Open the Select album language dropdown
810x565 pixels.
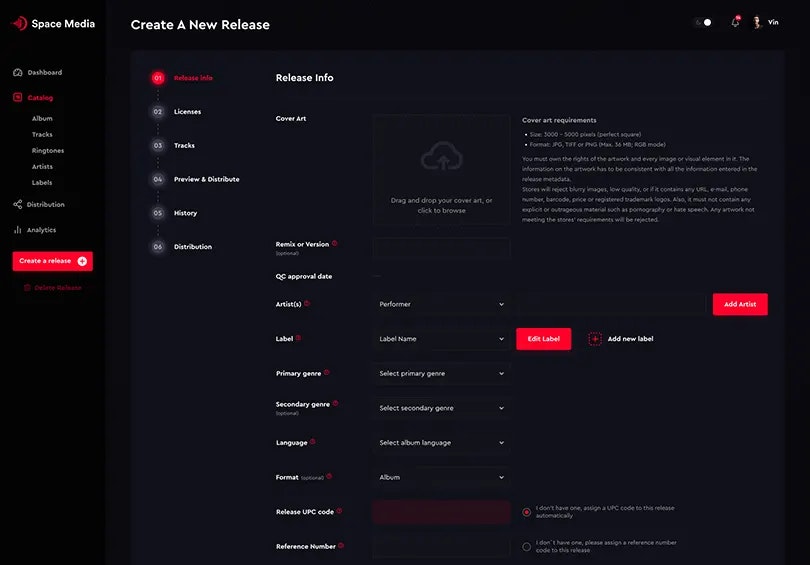tap(441, 443)
